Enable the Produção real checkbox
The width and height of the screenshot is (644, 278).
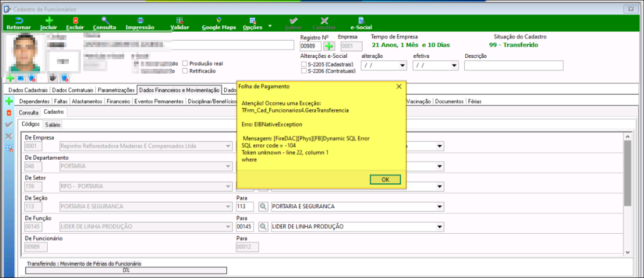click(x=185, y=63)
